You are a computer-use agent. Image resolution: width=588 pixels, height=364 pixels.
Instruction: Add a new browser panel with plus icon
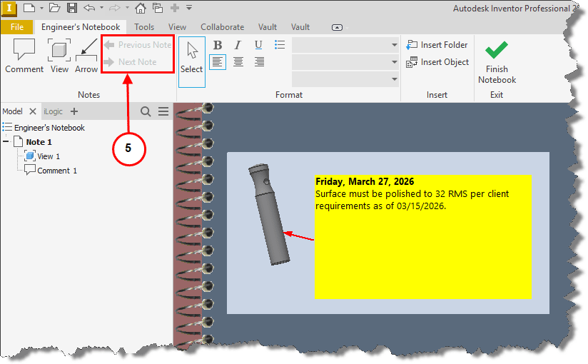pyautogui.click(x=74, y=111)
